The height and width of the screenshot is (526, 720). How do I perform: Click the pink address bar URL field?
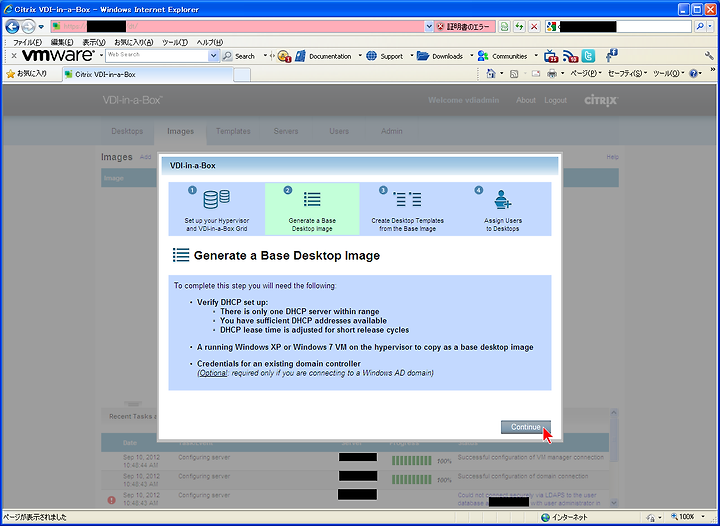pyautogui.click(x=237, y=26)
